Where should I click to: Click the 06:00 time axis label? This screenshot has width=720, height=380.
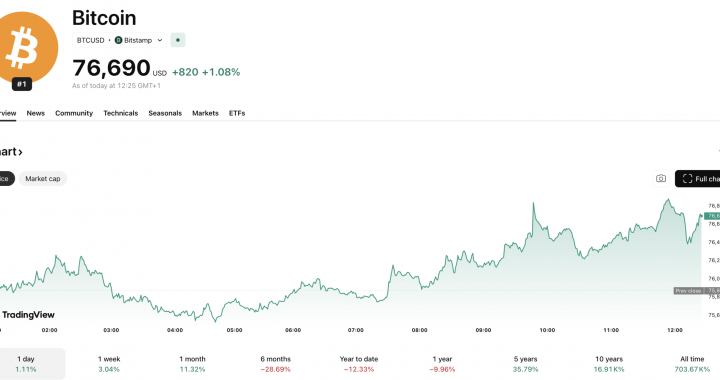coord(293,330)
